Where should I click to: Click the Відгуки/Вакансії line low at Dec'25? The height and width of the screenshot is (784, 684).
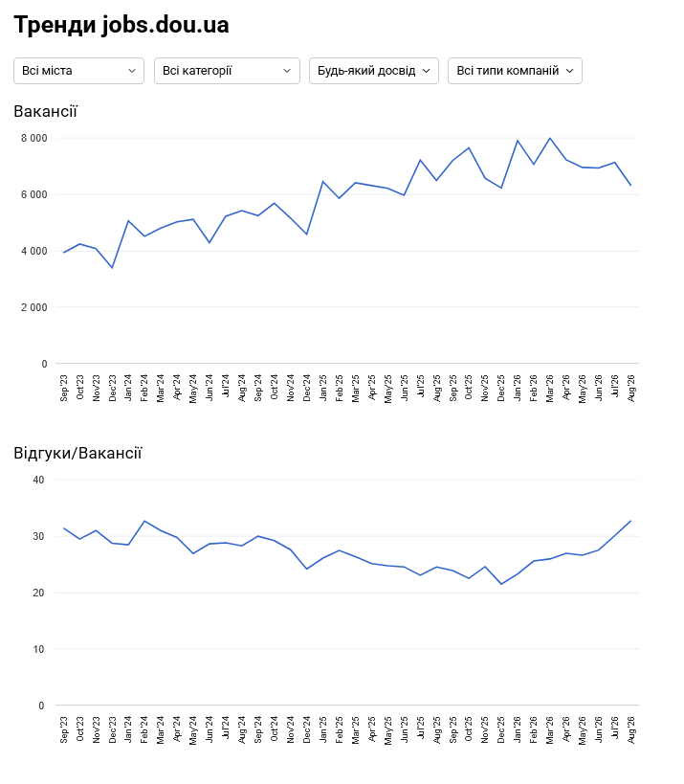501,584
